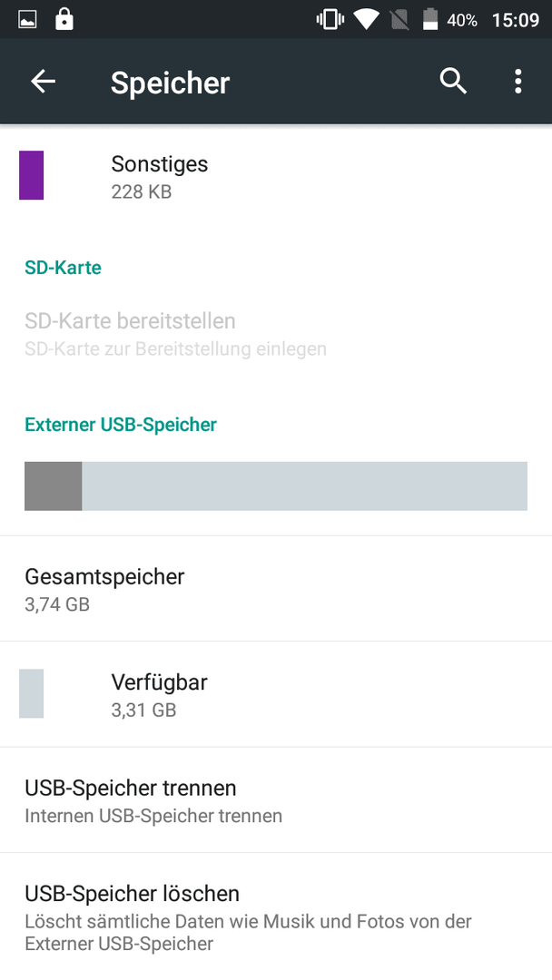Tap the Wi-Fi signal status icon
The height and width of the screenshot is (980, 552).
366,20
